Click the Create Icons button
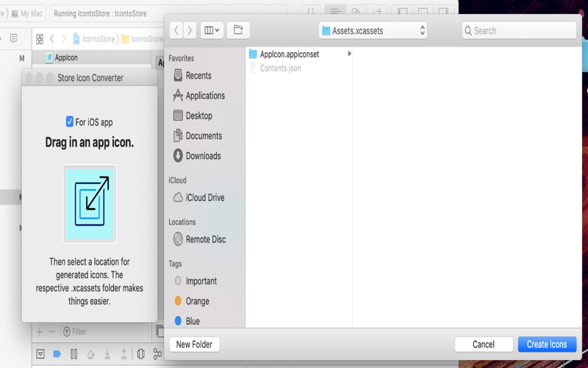 point(547,344)
